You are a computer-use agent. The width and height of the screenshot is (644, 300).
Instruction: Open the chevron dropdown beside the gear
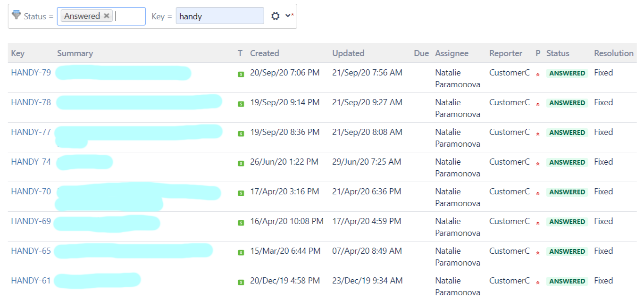(x=287, y=15)
